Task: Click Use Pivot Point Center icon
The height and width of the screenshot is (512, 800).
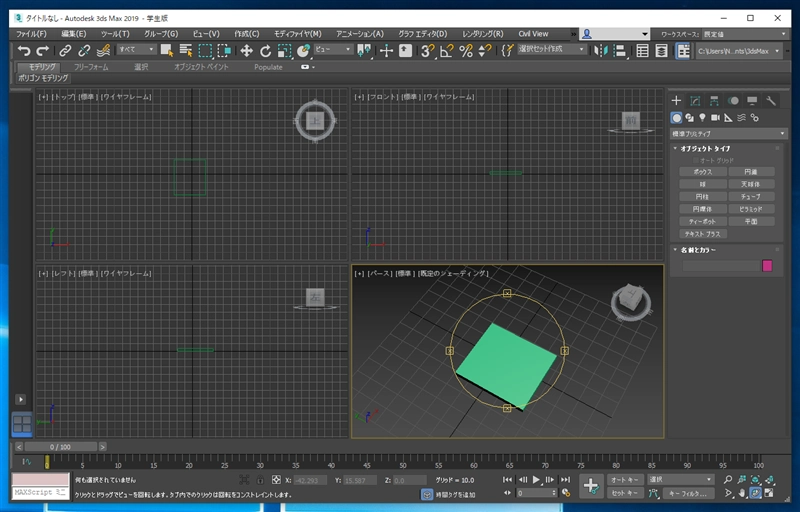Action: (x=364, y=50)
